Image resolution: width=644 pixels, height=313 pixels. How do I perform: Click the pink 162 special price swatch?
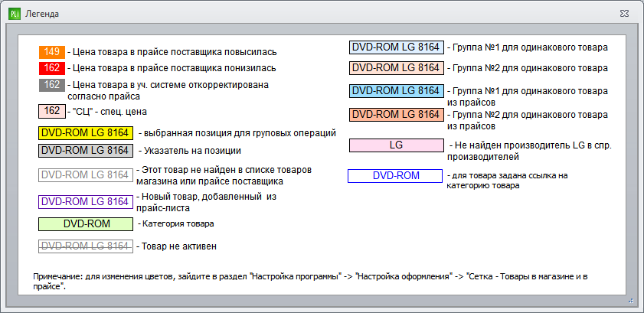(52, 111)
